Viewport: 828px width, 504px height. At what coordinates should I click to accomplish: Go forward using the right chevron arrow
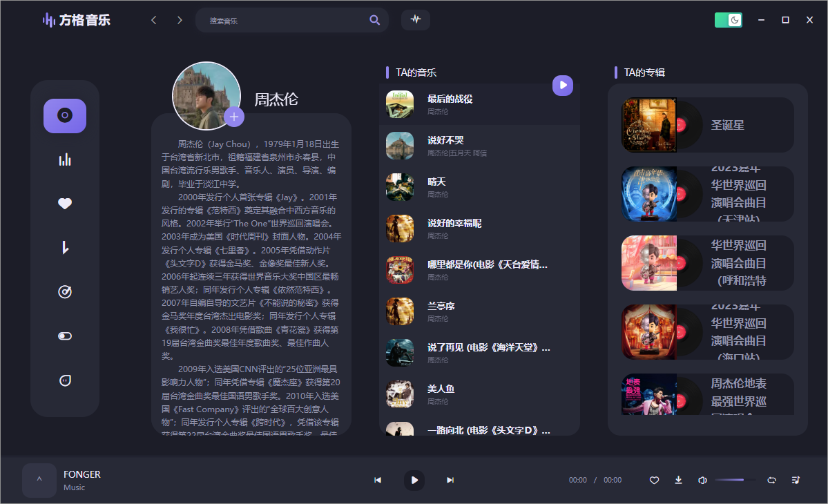(180, 20)
